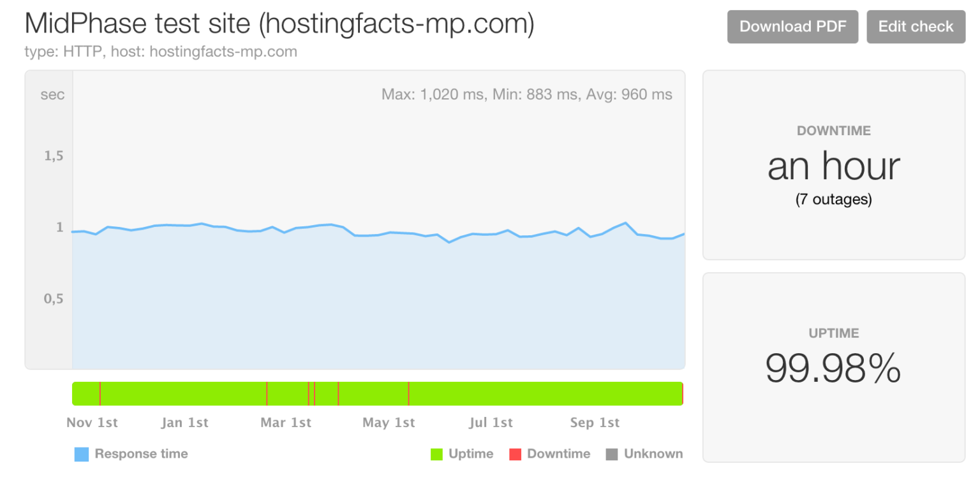This screenshot has height=489, width=980.
Task: Click the green Uptime legend swatch
Action: (x=436, y=455)
